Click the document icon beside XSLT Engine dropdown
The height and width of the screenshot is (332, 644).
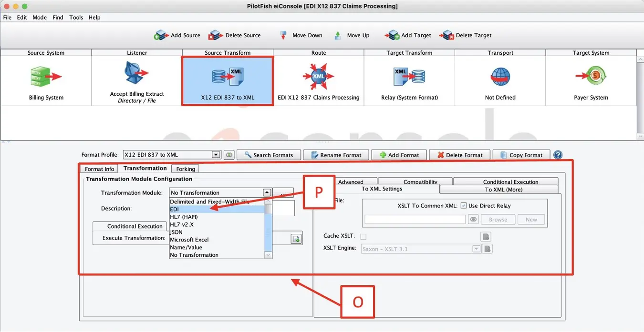pyautogui.click(x=488, y=249)
